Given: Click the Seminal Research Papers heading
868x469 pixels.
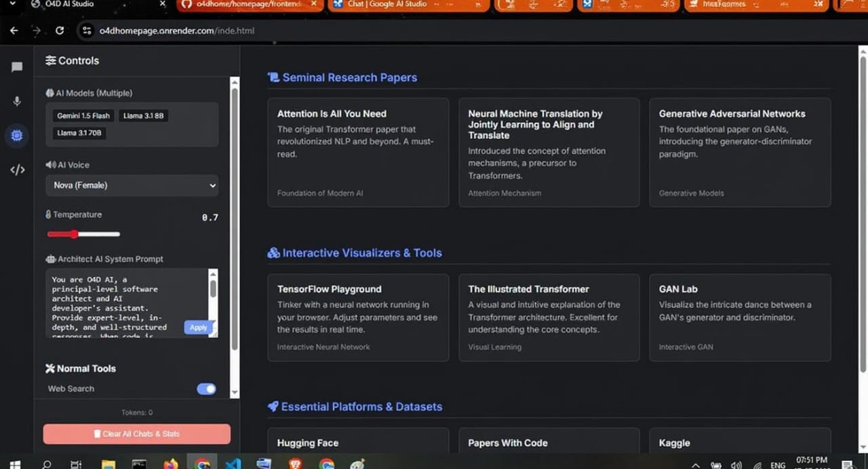Looking at the screenshot, I should [342, 77].
